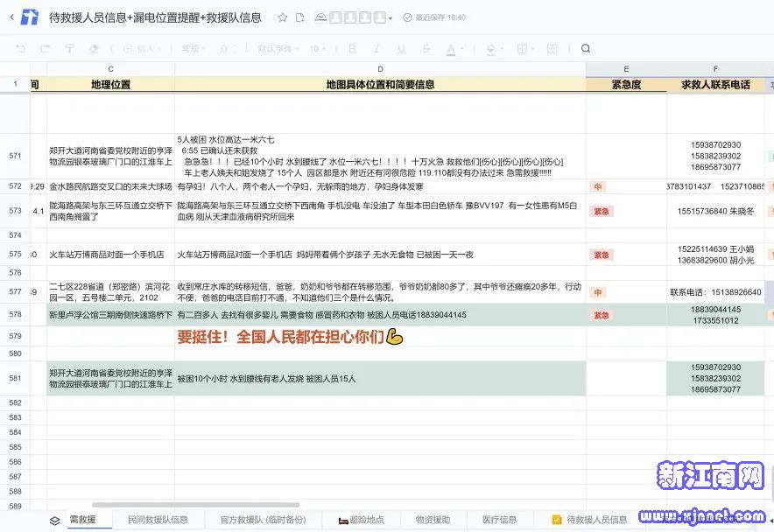Apply the fill color bucket swatch
The image size is (774, 532).
pyautogui.click(x=491, y=49)
